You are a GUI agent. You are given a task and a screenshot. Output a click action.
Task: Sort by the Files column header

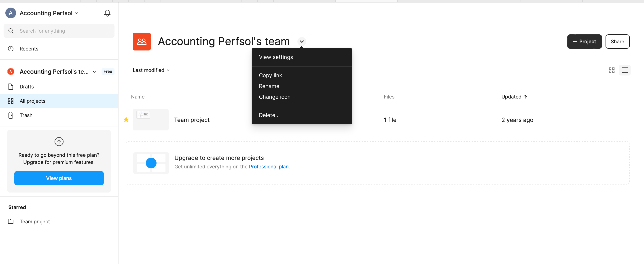coord(389,97)
